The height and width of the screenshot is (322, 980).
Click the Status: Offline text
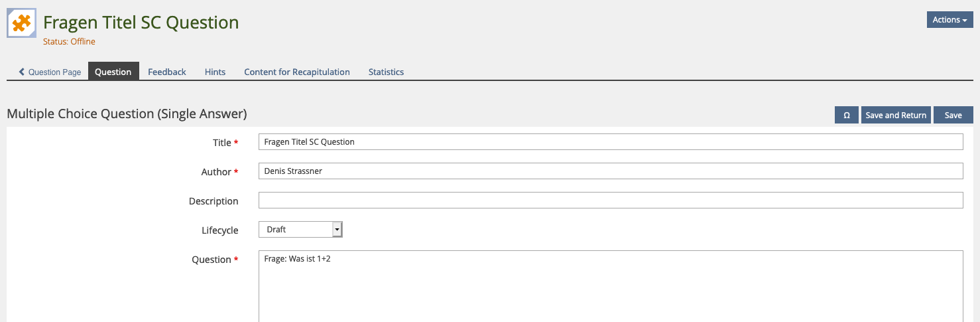click(x=69, y=42)
